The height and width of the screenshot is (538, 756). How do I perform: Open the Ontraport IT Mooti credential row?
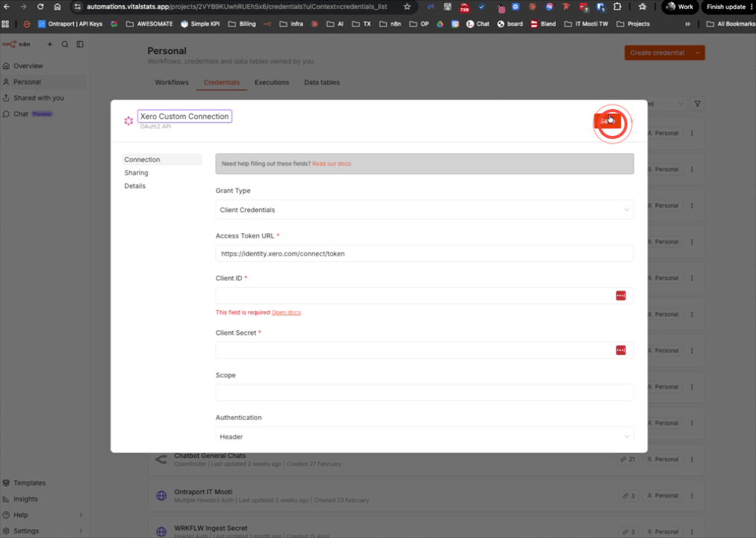(x=426, y=495)
